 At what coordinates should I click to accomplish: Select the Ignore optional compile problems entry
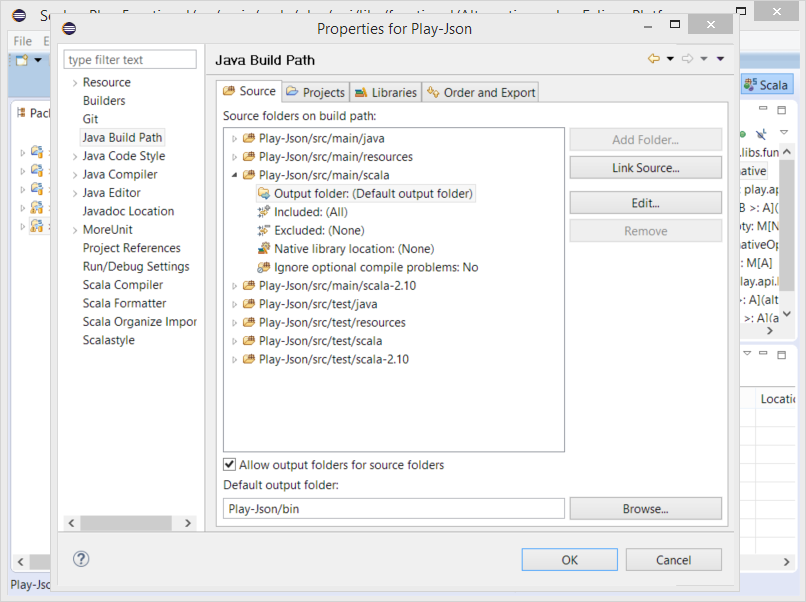(375, 268)
